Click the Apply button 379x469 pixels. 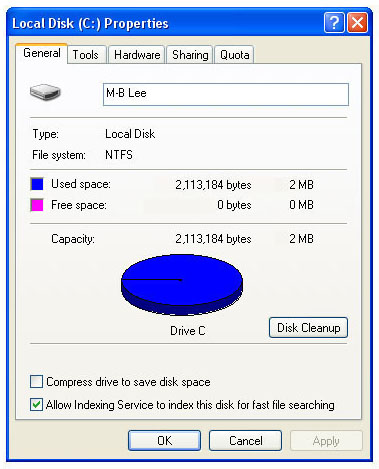pyautogui.click(x=326, y=441)
